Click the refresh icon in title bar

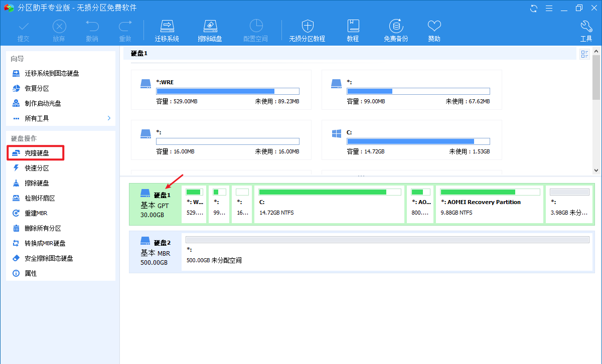[533, 8]
